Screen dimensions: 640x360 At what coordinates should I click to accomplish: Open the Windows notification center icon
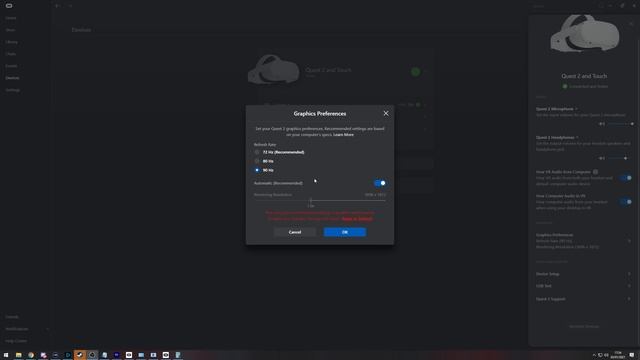pos(631,355)
